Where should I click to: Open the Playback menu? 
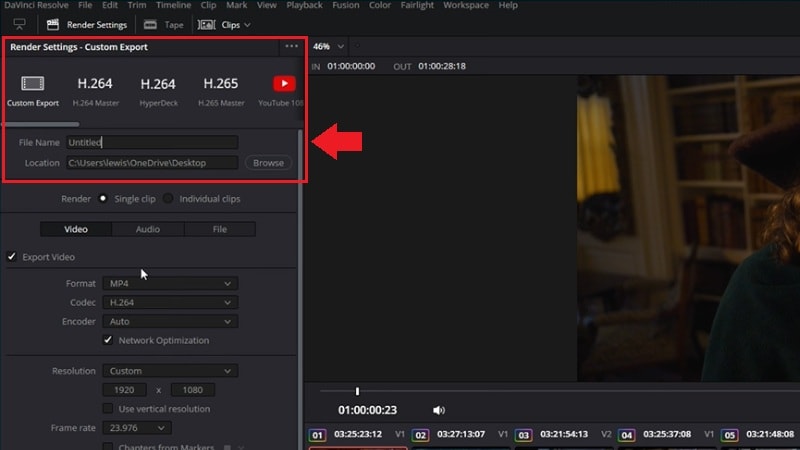304,5
